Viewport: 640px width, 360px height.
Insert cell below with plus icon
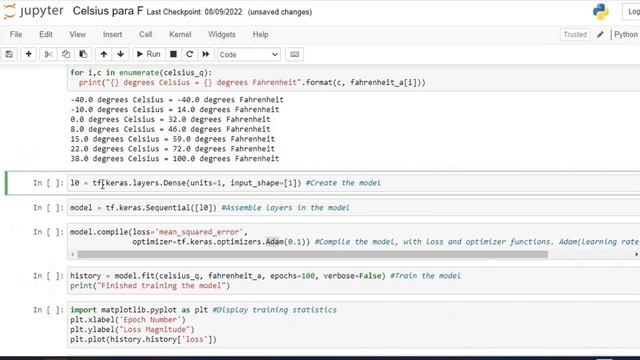28,54
